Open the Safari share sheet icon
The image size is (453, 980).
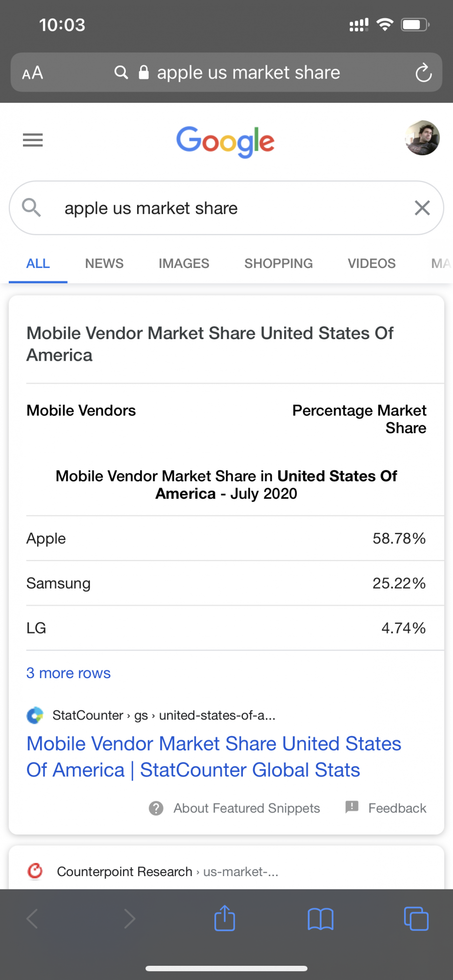[x=225, y=918]
